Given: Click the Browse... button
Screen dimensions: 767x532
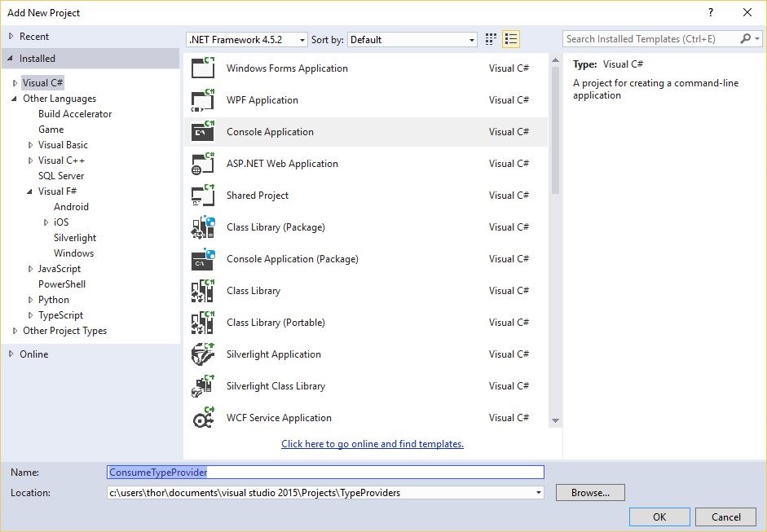Looking at the screenshot, I should click(x=590, y=493).
